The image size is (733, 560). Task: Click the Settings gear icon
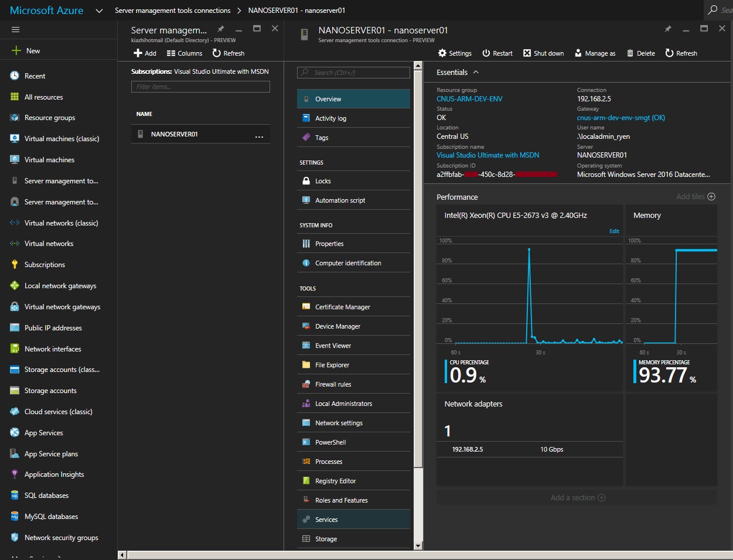tap(442, 53)
